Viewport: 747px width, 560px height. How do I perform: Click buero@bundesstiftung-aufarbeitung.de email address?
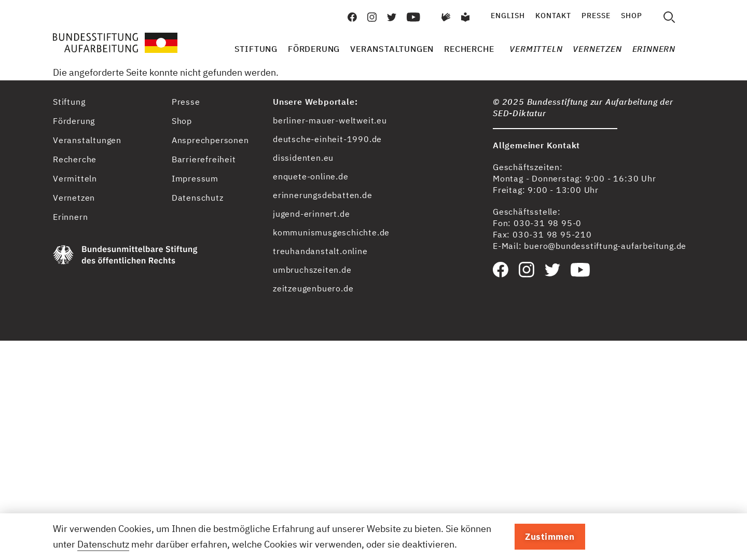pos(604,246)
